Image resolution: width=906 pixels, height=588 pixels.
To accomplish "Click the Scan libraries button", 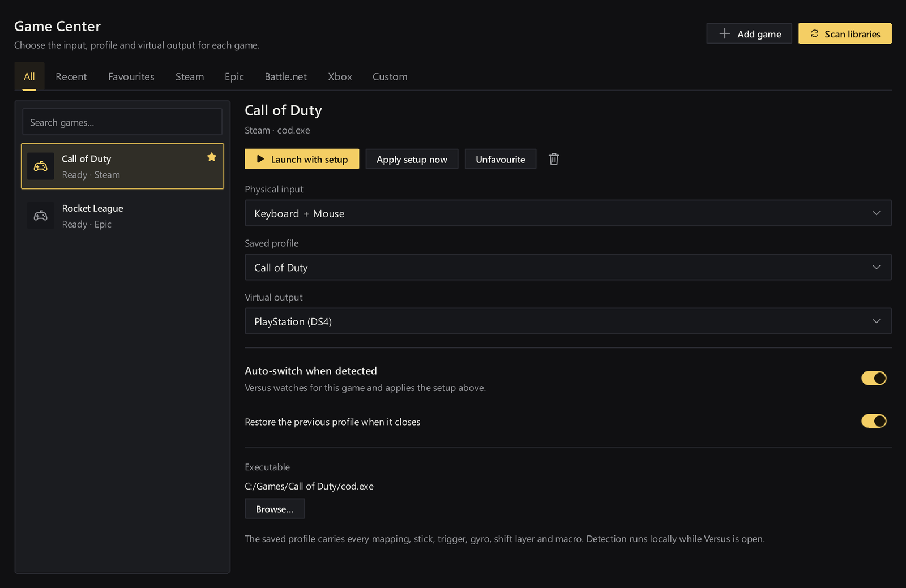I will click(x=845, y=33).
